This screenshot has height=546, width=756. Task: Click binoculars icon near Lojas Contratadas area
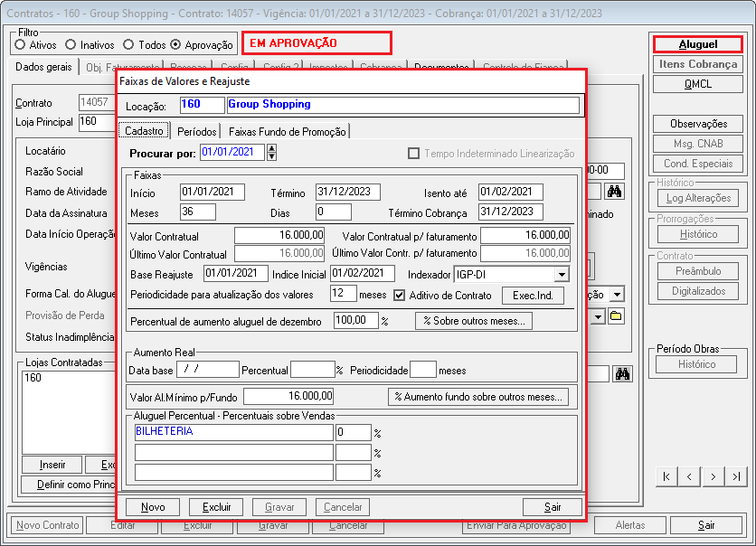tap(622, 373)
